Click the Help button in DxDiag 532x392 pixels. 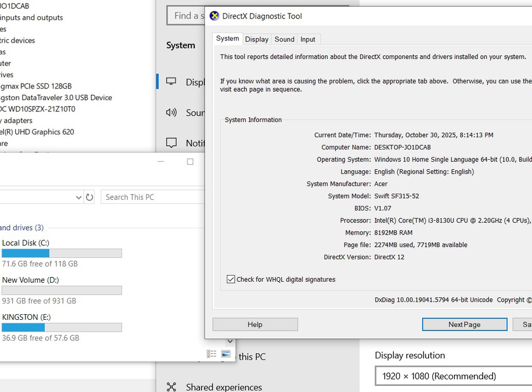click(x=255, y=325)
